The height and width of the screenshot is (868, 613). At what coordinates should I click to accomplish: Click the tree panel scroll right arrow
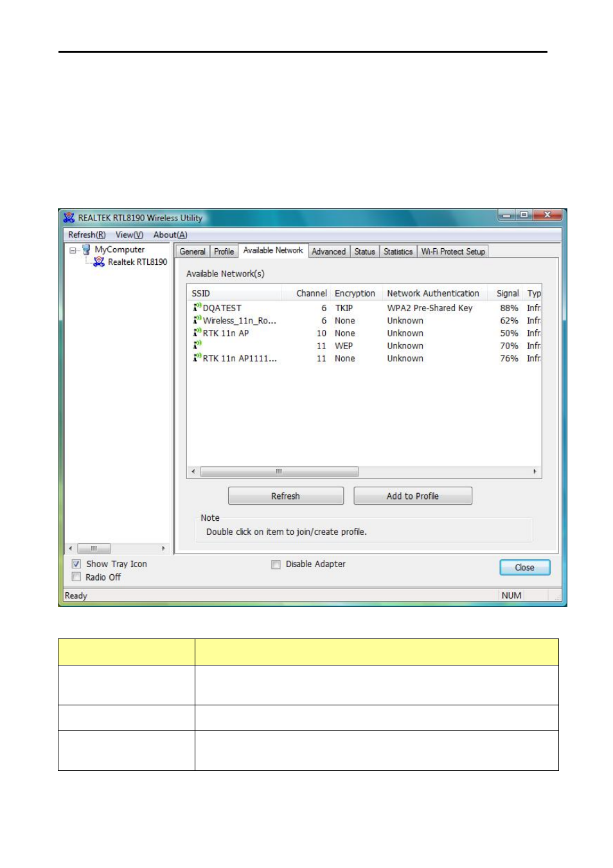click(x=163, y=548)
